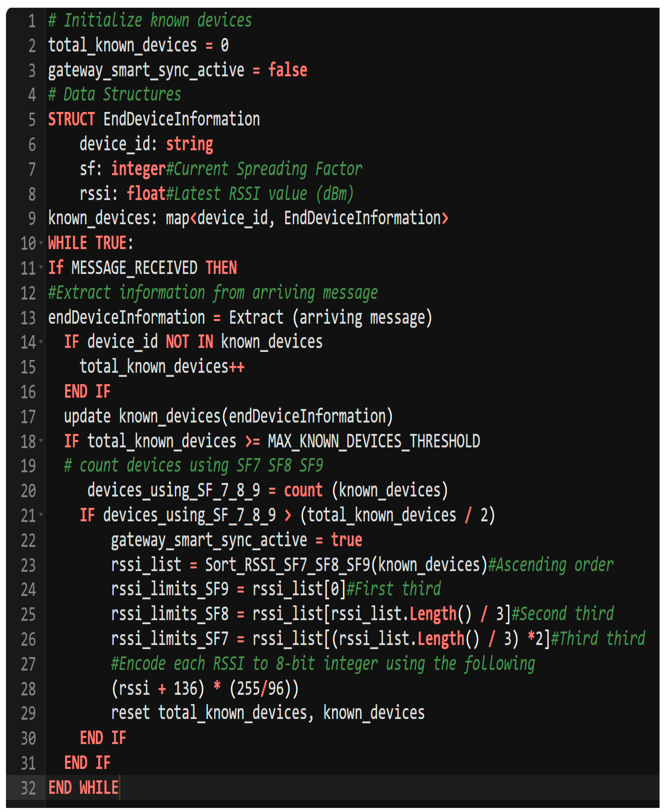Click the rssi_limits_SF8 variable

click(x=170, y=614)
